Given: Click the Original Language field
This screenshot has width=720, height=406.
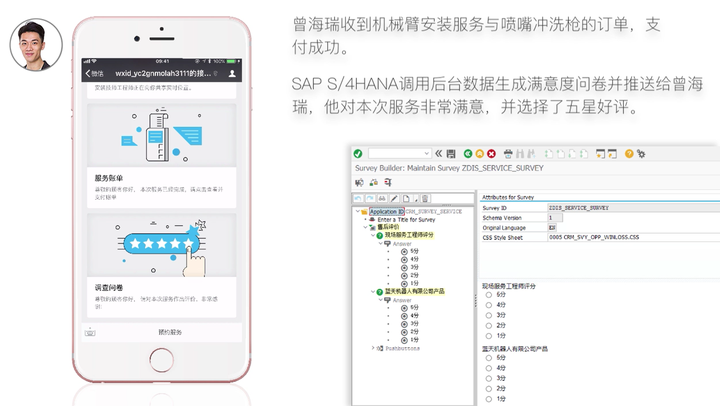Looking at the screenshot, I should coord(552,227).
